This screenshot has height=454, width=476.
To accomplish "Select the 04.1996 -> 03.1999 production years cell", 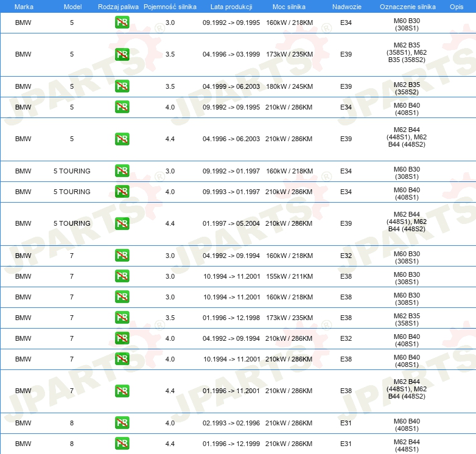I will click(x=231, y=54).
